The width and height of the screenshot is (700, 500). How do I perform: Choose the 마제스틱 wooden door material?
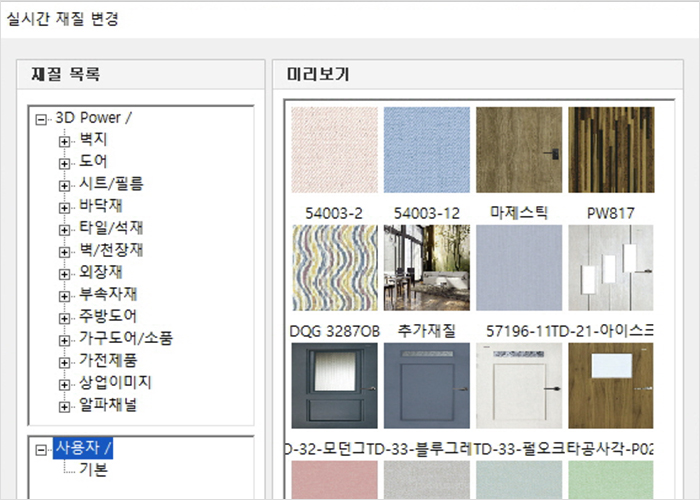pyautogui.click(x=518, y=150)
